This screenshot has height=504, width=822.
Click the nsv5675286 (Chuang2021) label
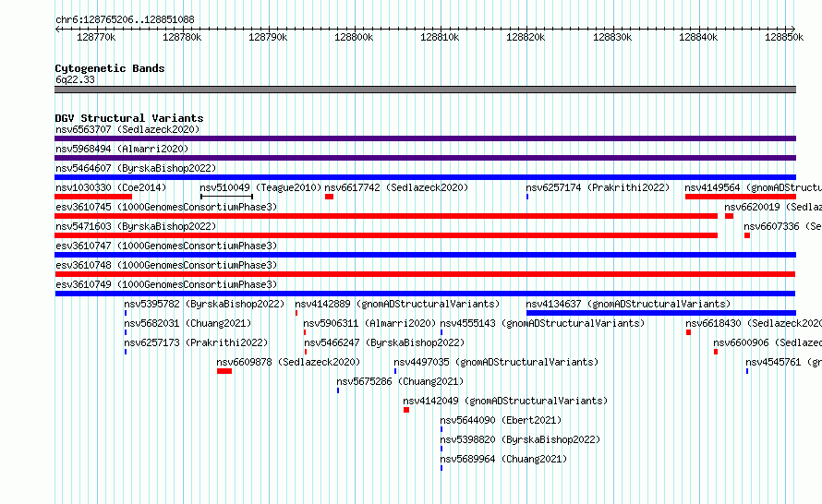pos(401,381)
